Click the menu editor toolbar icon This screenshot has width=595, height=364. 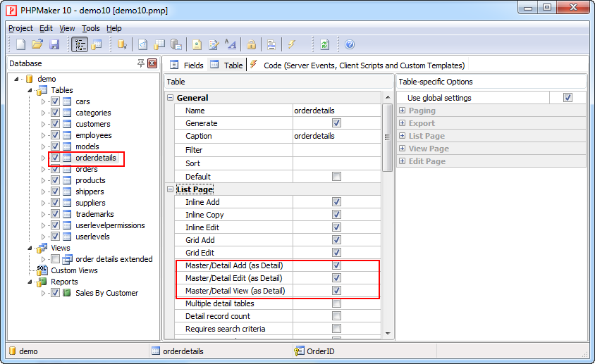pos(271,45)
